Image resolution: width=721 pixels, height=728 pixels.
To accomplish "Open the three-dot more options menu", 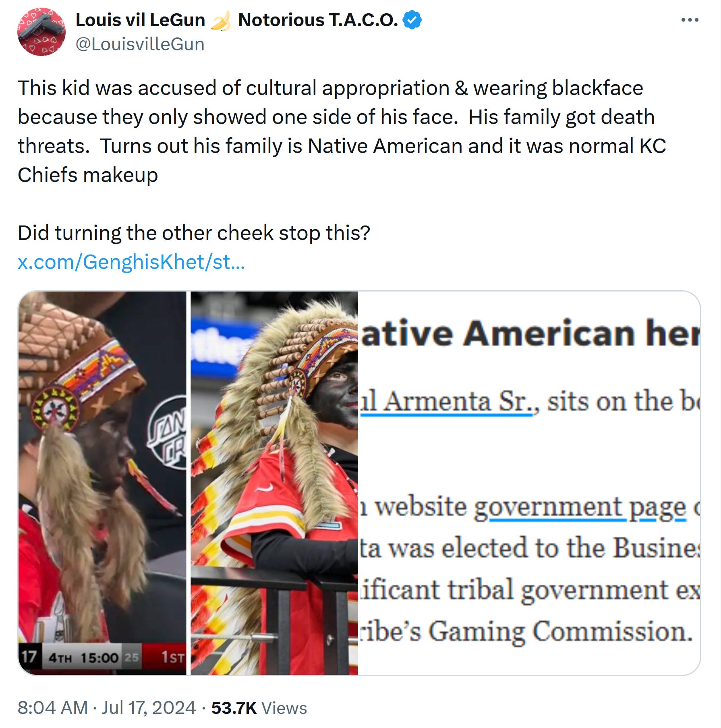I will 690,20.
